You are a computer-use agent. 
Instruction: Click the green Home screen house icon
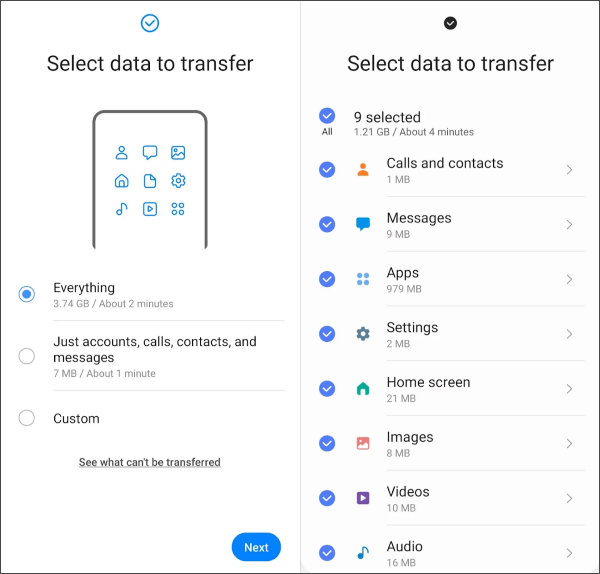coord(363,388)
